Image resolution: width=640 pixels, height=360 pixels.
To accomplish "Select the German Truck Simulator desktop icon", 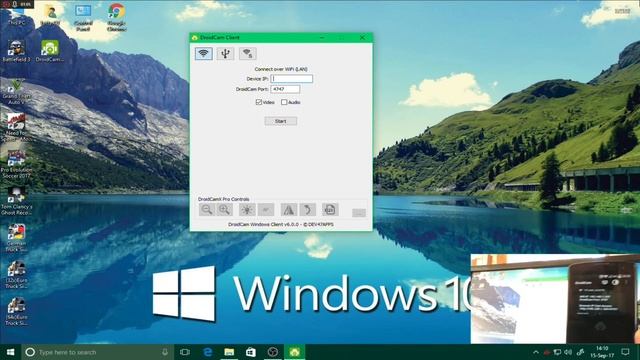I will coord(16,238).
